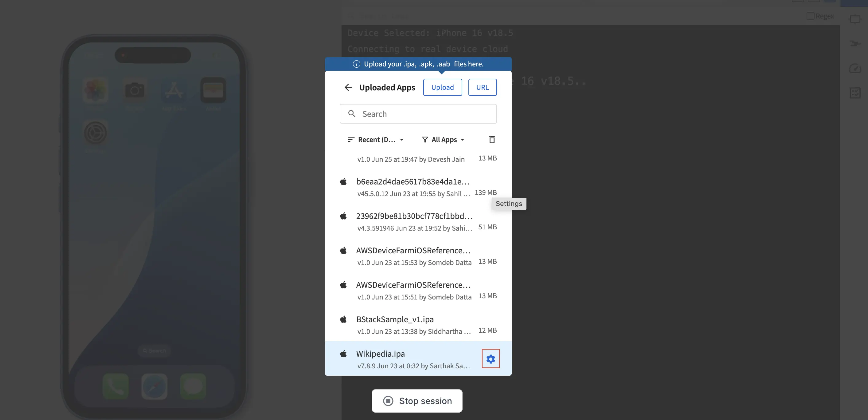868x420 pixels.
Task: Open Messages in the device dock
Action: click(x=193, y=386)
